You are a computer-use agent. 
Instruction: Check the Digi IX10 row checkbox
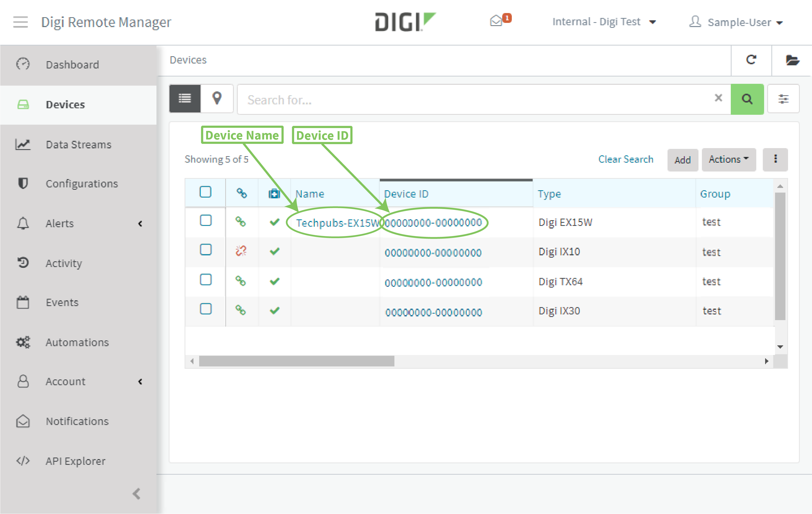pos(206,250)
